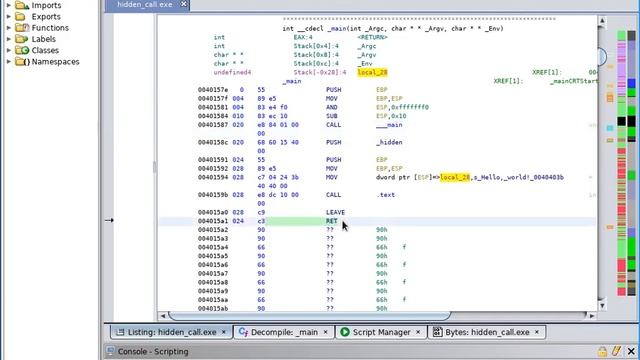640x360 pixels.
Task: Click the horizontal scroll left arrow
Action: pos(163,316)
